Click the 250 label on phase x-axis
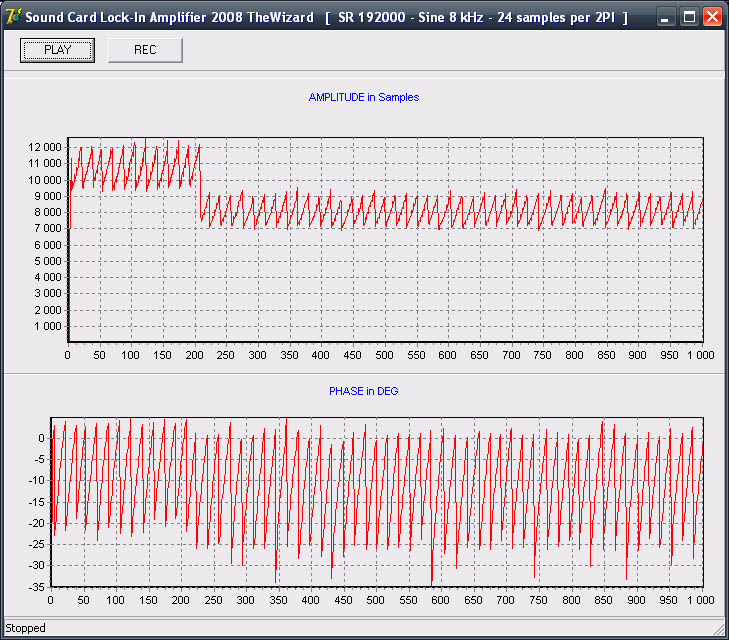 tap(212, 601)
